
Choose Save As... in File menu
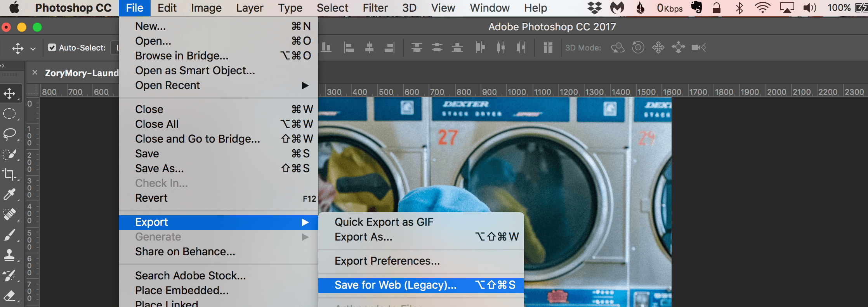click(219, 169)
